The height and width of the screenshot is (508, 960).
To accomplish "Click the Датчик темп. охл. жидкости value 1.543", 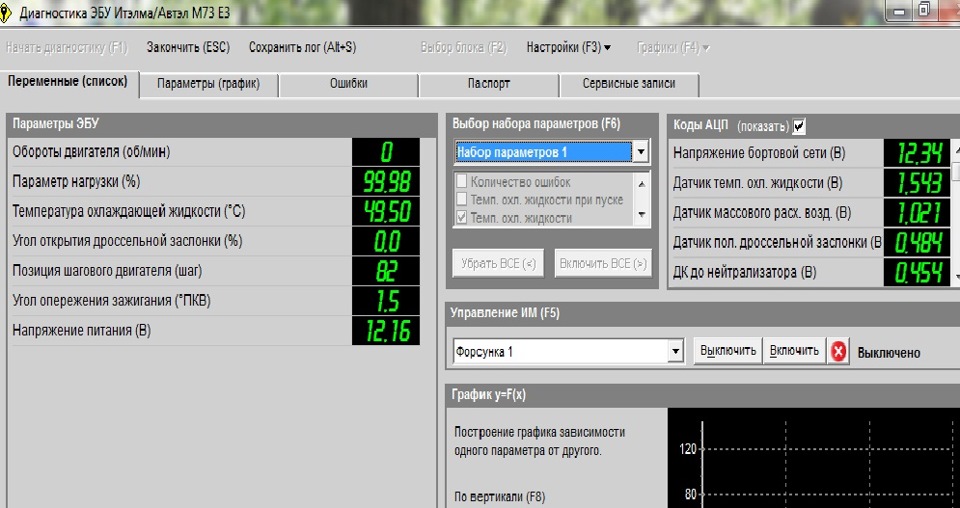I will pyautogui.click(x=917, y=183).
